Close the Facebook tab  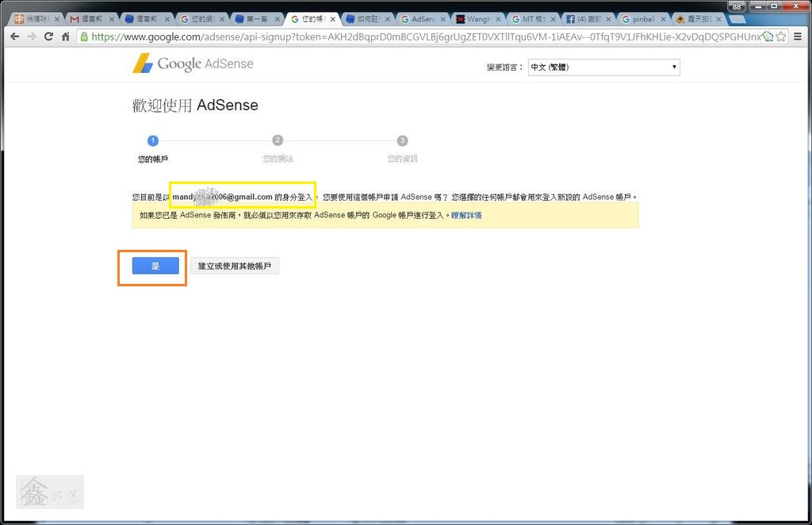(608, 19)
